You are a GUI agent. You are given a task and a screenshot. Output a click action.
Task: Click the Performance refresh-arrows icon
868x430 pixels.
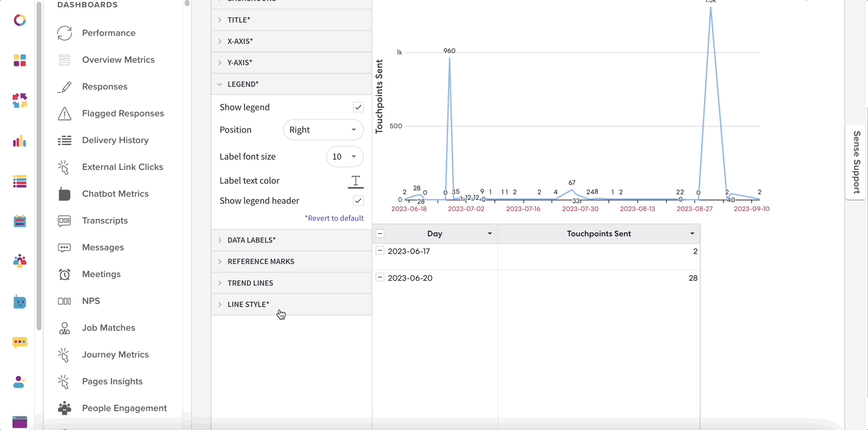pyautogui.click(x=65, y=33)
